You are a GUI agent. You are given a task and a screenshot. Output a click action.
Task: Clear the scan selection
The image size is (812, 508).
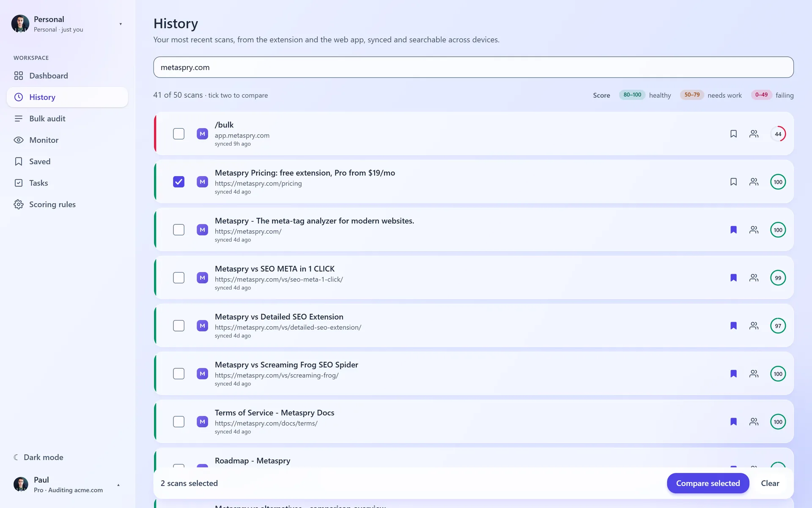click(x=770, y=483)
